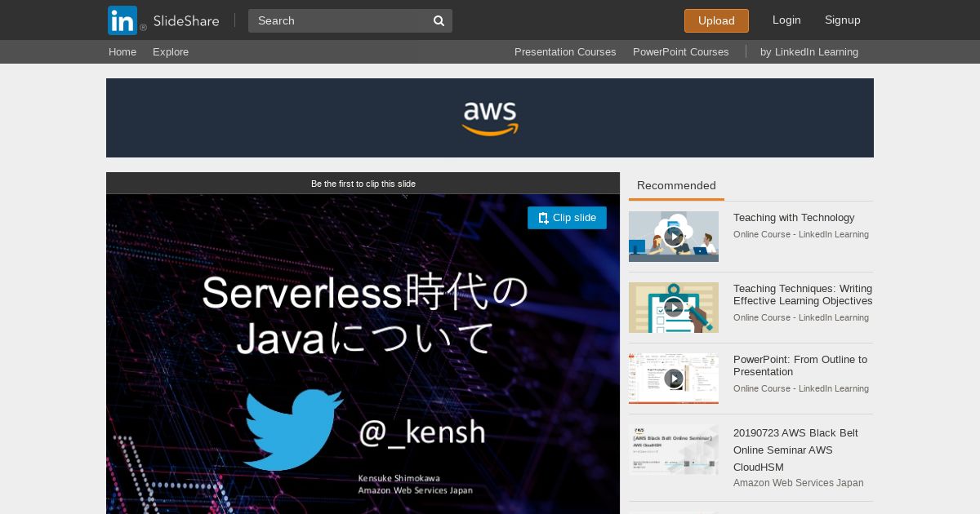Click the Clip slide button
This screenshot has width=980, height=514.
coord(567,218)
